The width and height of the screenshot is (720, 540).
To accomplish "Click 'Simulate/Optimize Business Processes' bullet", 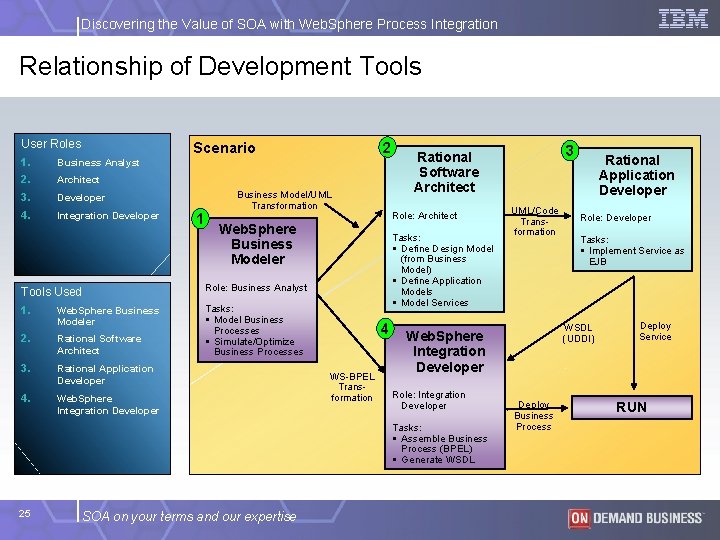I will pyautogui.click(x=254, y=347).
